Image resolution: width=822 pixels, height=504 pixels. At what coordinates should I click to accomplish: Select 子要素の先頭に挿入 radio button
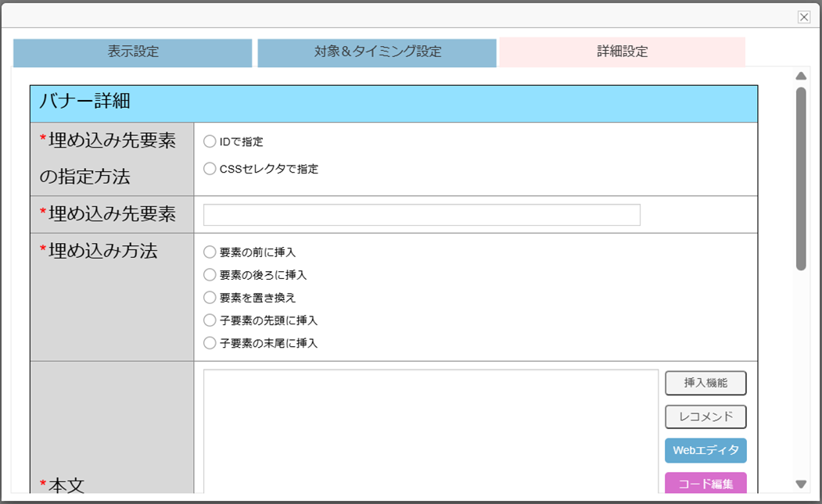tap(210, 320)
